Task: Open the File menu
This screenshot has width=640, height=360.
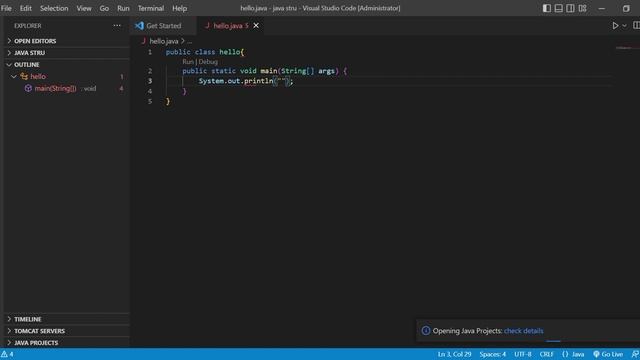Action: (x=6, y=8)
